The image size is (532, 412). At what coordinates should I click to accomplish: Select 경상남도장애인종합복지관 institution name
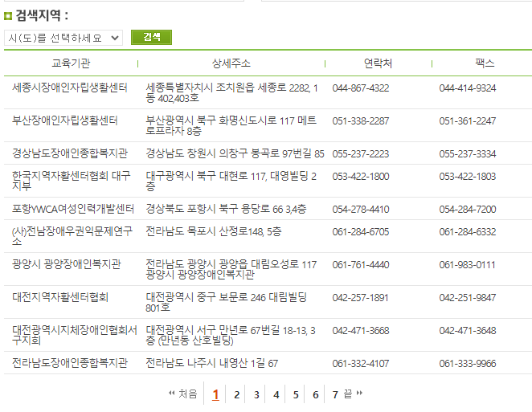(x=70, y=153)
